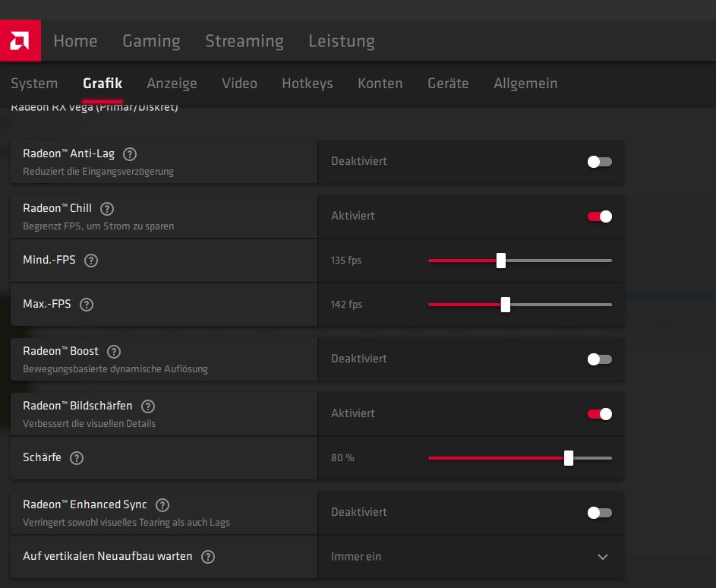716x588 pixels.
Task: Turn off Radeon Bildschärfen toggle
Action: coord(599,414)
